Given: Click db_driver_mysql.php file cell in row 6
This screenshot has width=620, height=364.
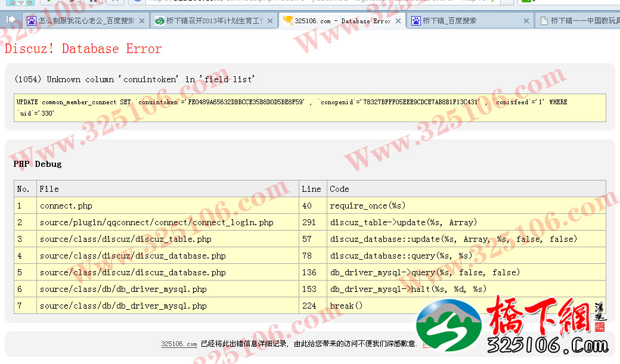Looking at the screenshot, I should [x=168, y=289].
